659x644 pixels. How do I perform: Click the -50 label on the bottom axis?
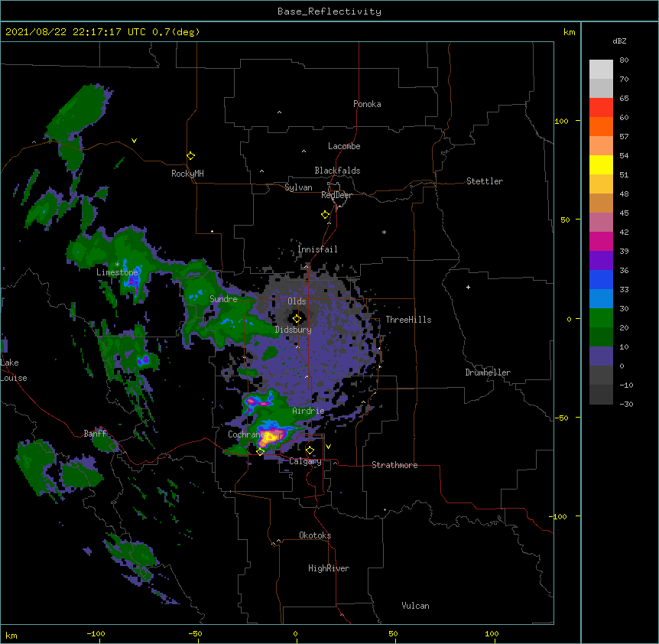point(195,633)
